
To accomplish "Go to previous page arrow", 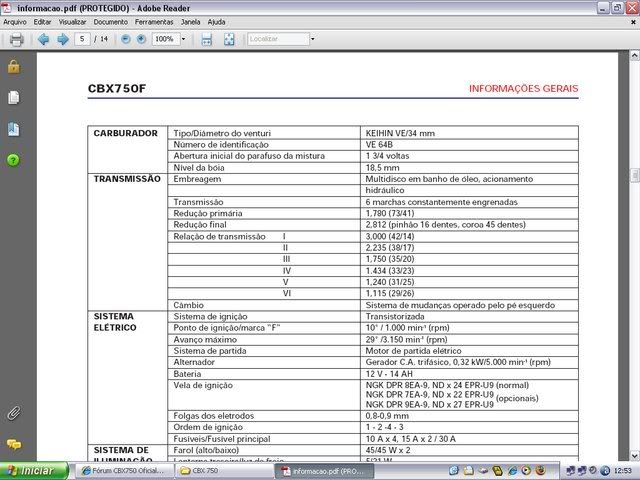I will (x=43, y=39).
